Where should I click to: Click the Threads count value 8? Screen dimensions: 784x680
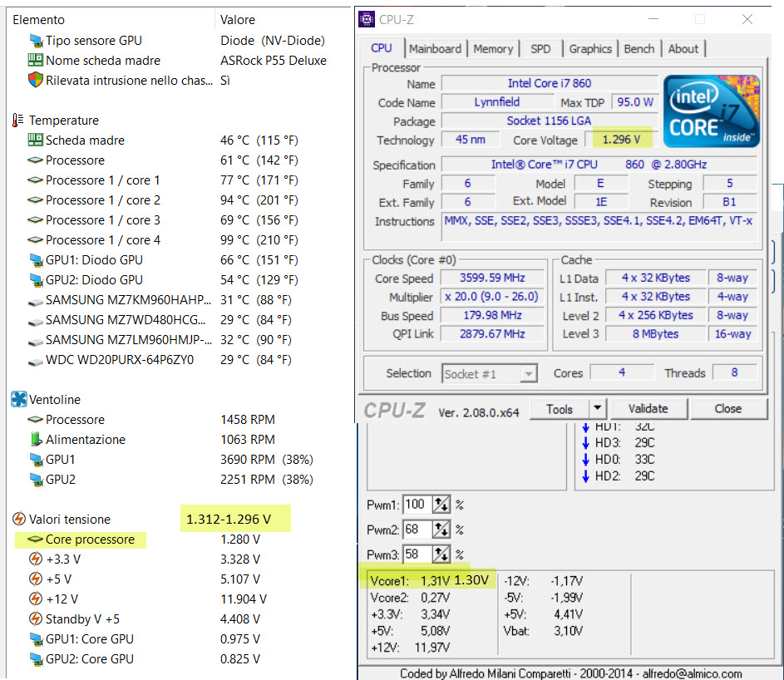pos(734,372)
